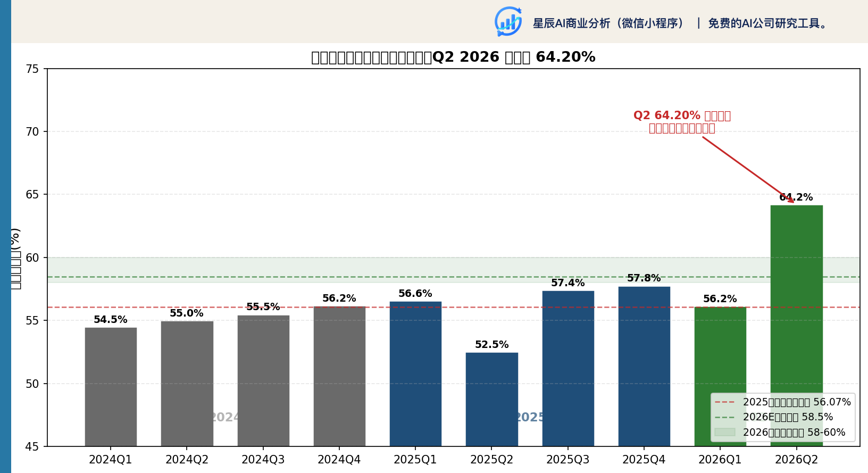Select the 2025Q2 bar
Screen dimensions: 868x473
[x=492, y=400]
